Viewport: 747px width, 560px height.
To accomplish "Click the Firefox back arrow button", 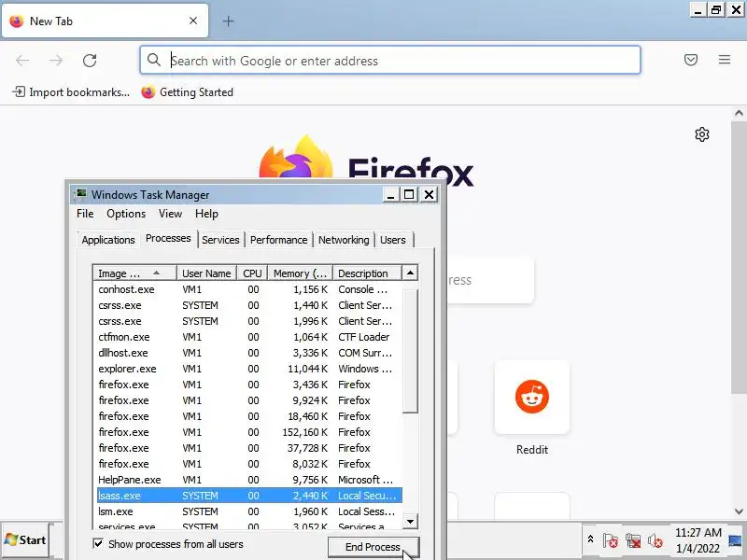I will pyautogui.click(x=22, y=61).
